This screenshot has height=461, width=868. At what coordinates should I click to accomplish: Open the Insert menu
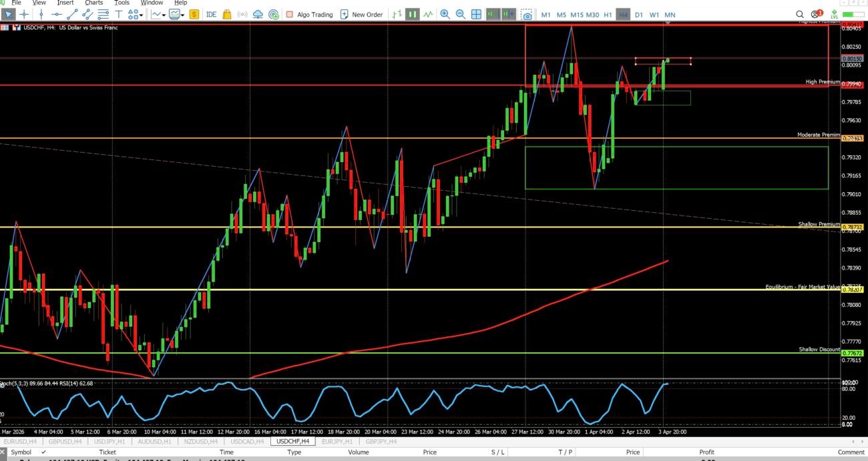pos(65,3)
